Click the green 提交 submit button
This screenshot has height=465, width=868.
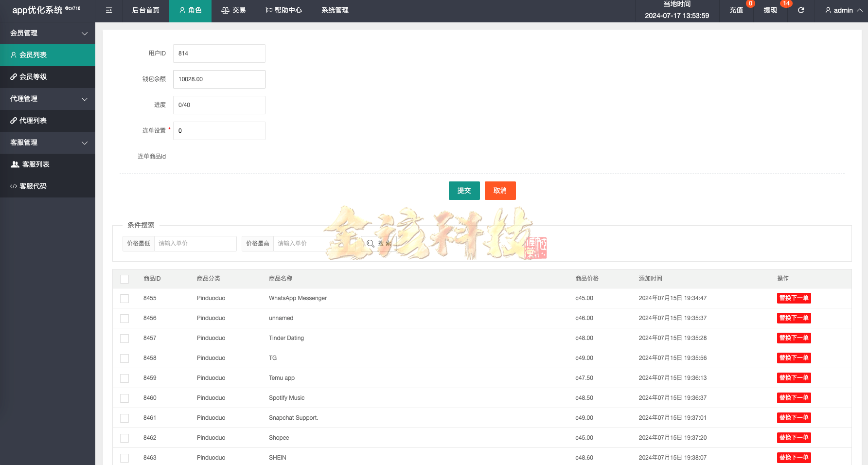click(464, 191)
